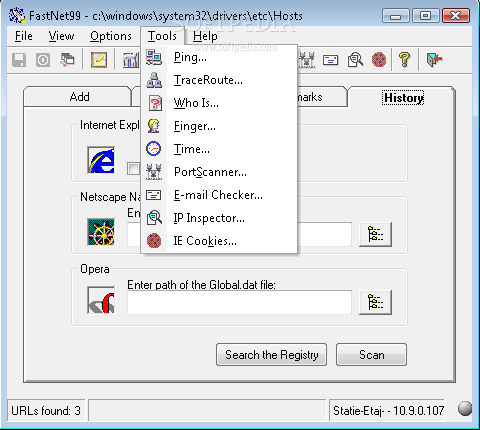The width and height of the screenshot is (480, 430).
Task: Maximize the FastNet99 window
Action: 425,16
